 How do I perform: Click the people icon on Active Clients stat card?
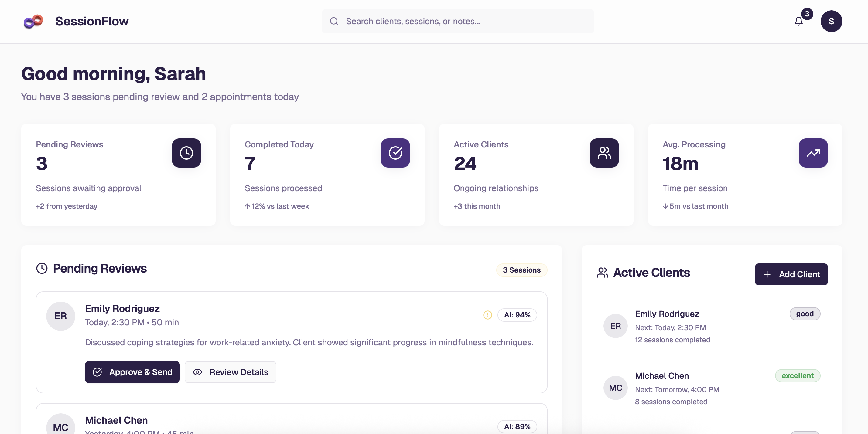pyautogui.click(x=604, y=153)
